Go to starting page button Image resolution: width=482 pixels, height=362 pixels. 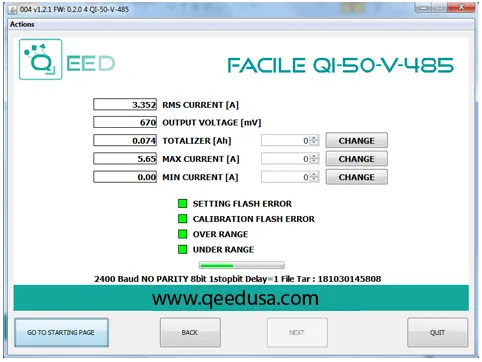pos(61,332)
